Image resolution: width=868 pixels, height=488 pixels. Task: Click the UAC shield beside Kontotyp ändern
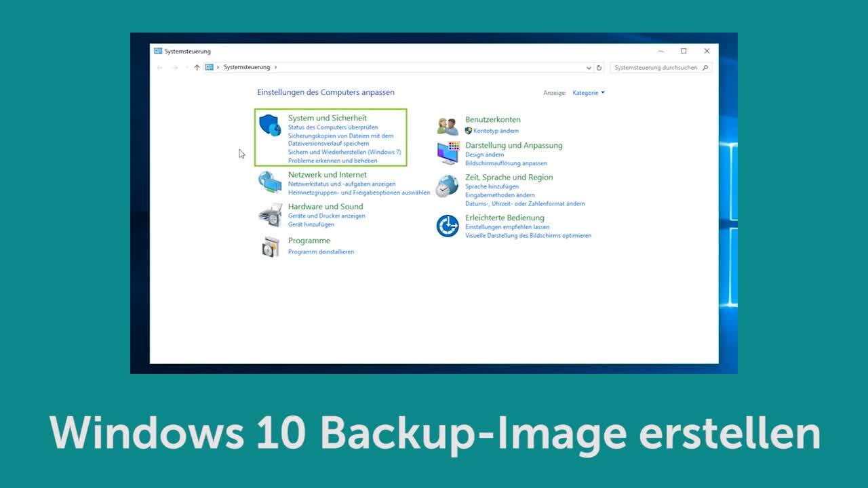tap(469, 131)
